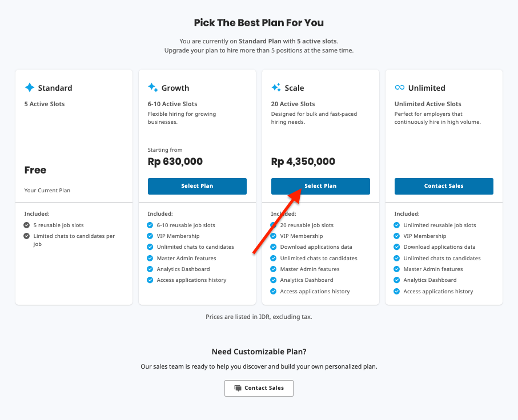Click the Growth plan sparkle icon
518x420 pixels.
152,87
